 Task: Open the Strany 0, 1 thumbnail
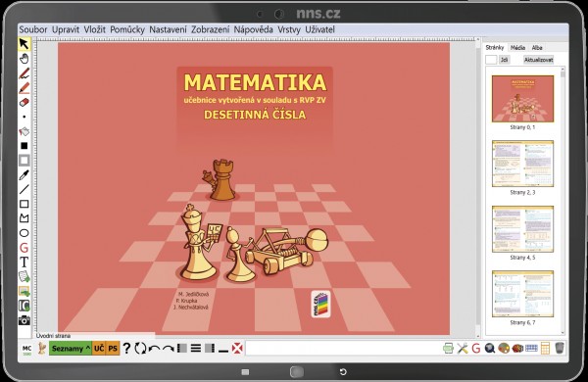522,99
